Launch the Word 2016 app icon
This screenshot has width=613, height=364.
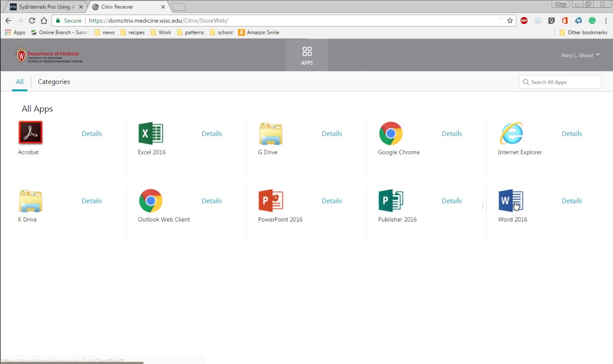pos(511,201)
